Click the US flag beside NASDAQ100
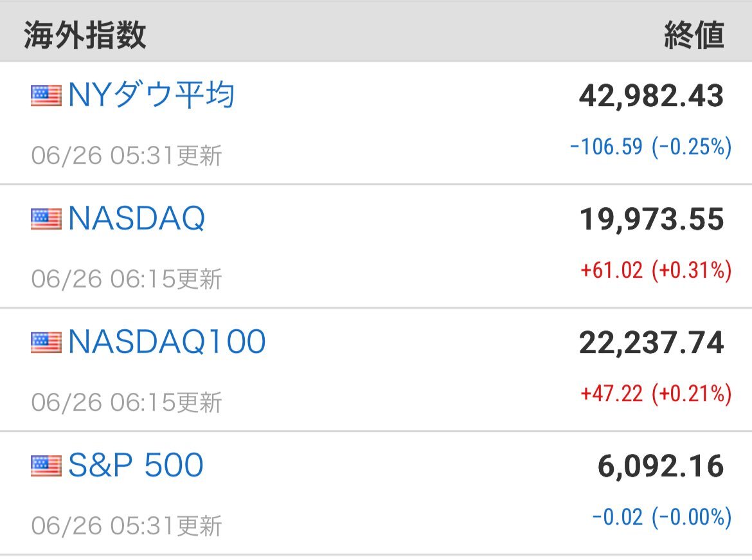 tap(46, 342)
